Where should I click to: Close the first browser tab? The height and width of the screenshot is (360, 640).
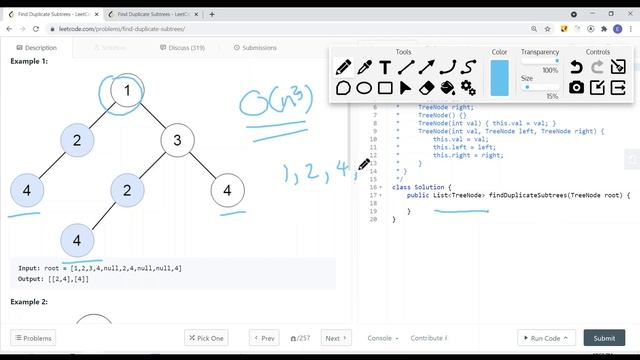coord(97,14)
